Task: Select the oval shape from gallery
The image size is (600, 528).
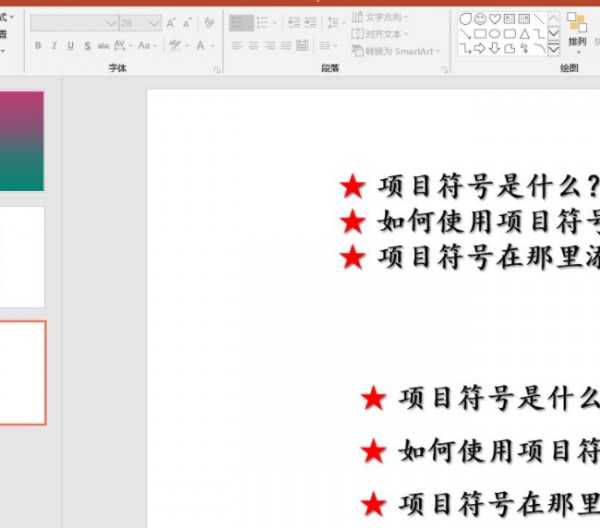Action: [495, 33]
